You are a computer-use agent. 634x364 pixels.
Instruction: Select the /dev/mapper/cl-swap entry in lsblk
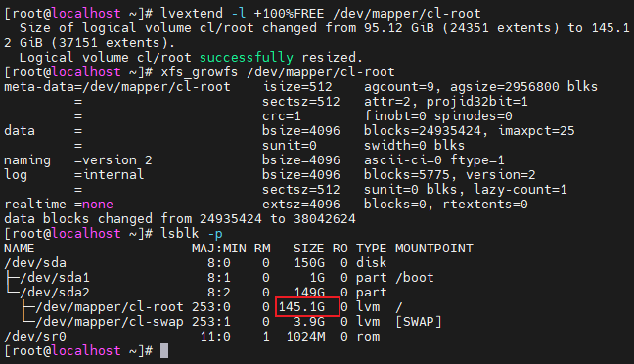[110, 322]
